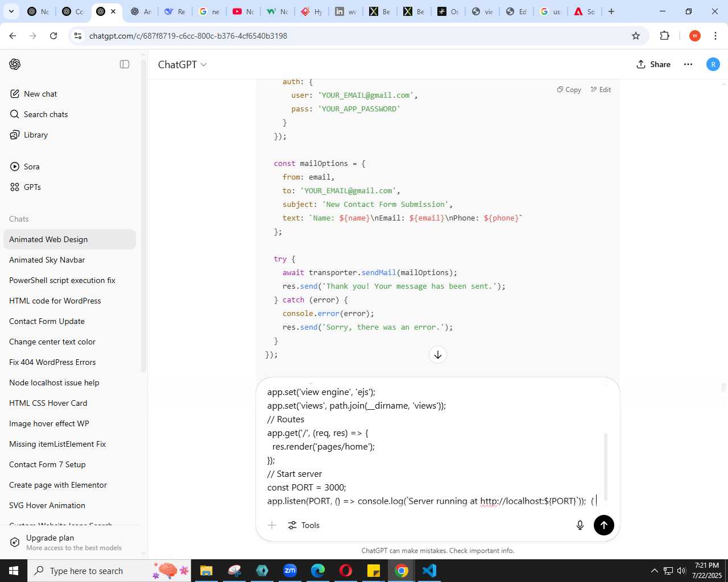728x582 pixels.
Task: Switch to the YouTube browser tab
Action: tap(243, 11)
